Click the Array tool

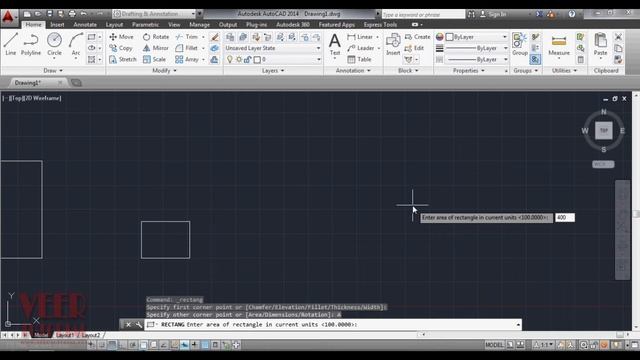point(187,60)
